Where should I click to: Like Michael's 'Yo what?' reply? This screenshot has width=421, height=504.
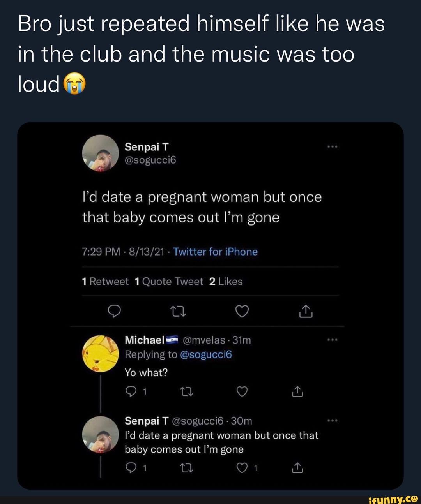pyautogui.click(x=242, y=391)
